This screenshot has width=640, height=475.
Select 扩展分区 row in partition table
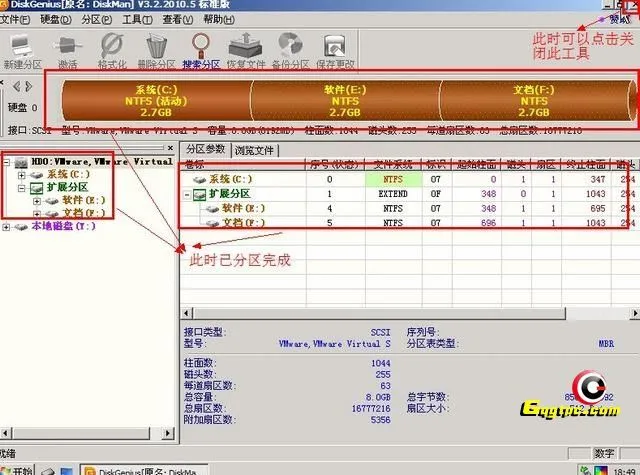(x=408, y=194)
